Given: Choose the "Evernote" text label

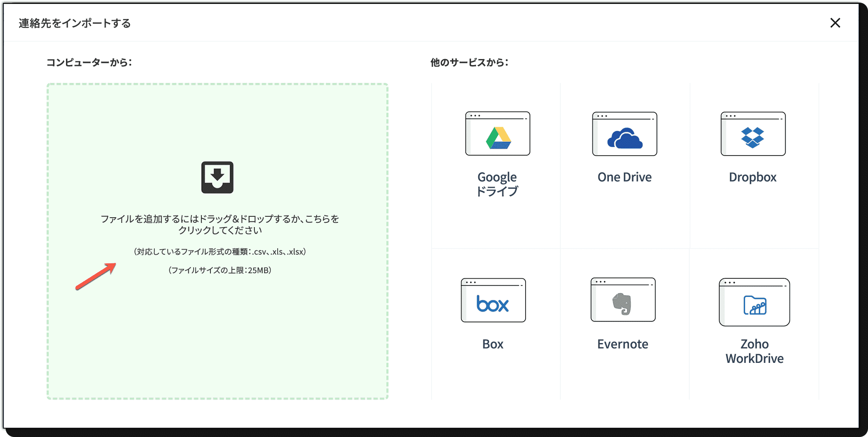Looking at the screenshot, I should pos(622,344).
